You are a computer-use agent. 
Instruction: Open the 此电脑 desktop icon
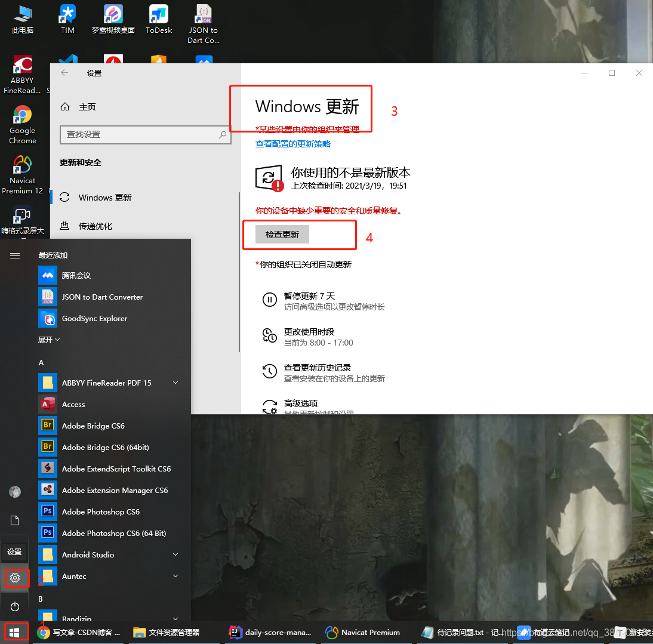(23, 19)
